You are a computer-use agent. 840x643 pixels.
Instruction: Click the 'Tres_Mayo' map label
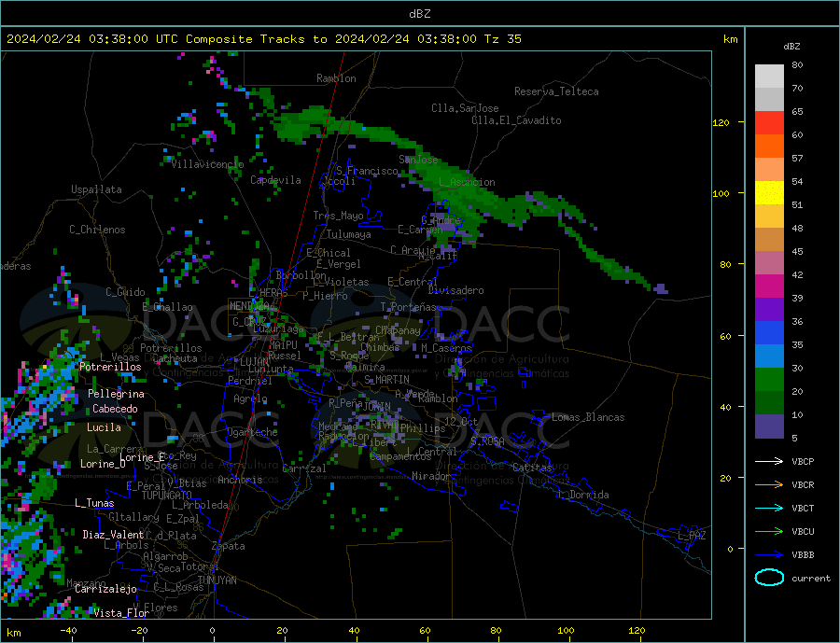click(338, 216)
